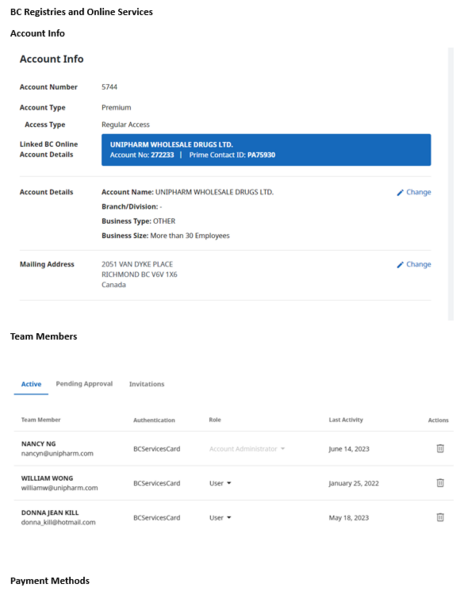Open William Wong's User role dropdown
The image size is (460, 599).
tap(220, 483)
